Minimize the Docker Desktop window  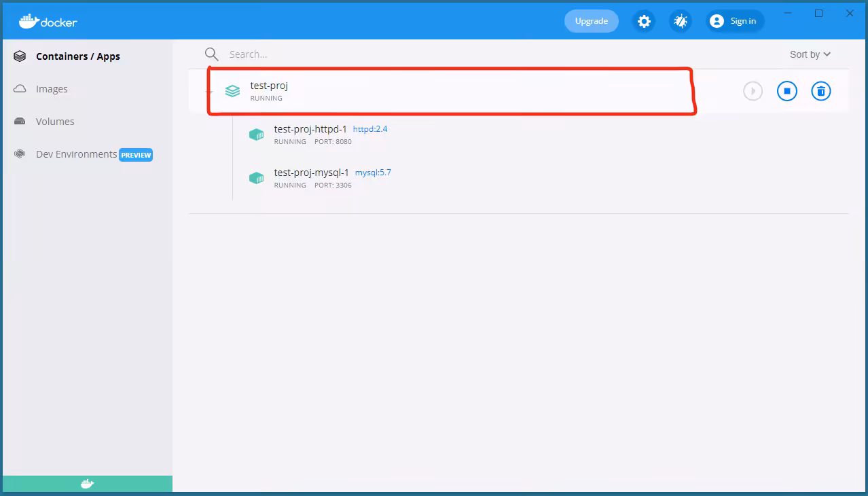(788, 13)
